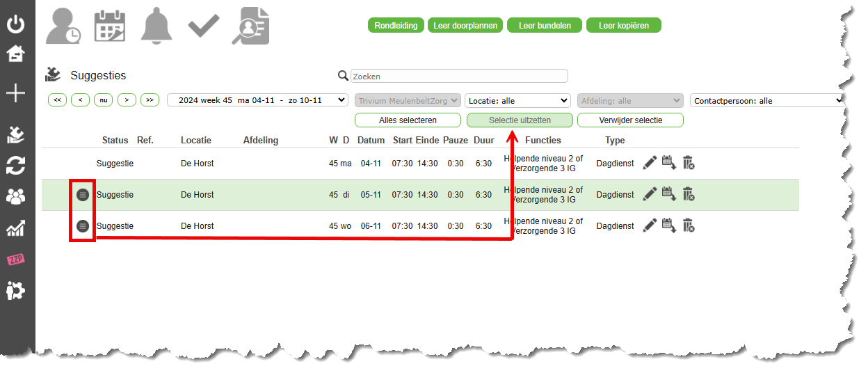868x373 pixels.
Task: Click the 'Selectie uitzetten' button
Action: [519, 120]
